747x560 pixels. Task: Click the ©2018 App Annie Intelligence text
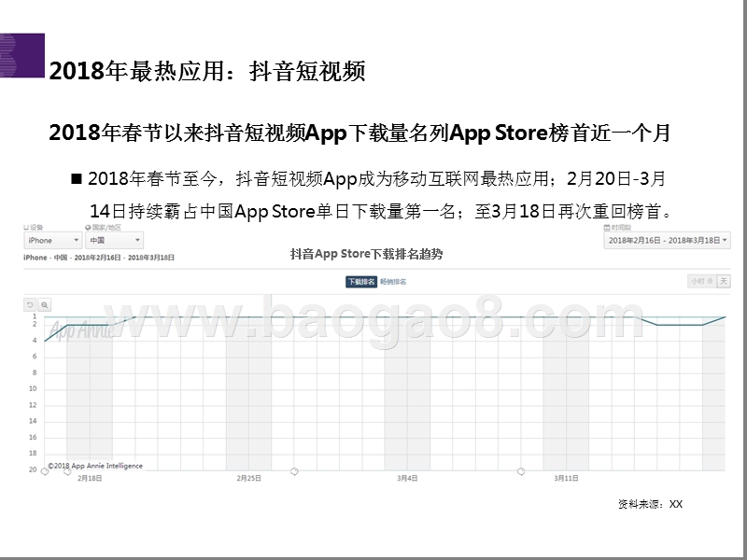[x=95, y=466]
